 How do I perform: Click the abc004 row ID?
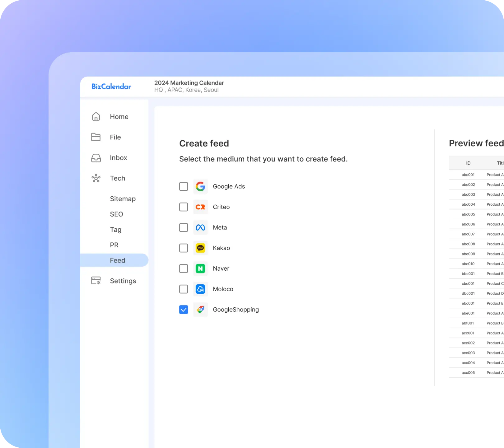tap(468, 204)
